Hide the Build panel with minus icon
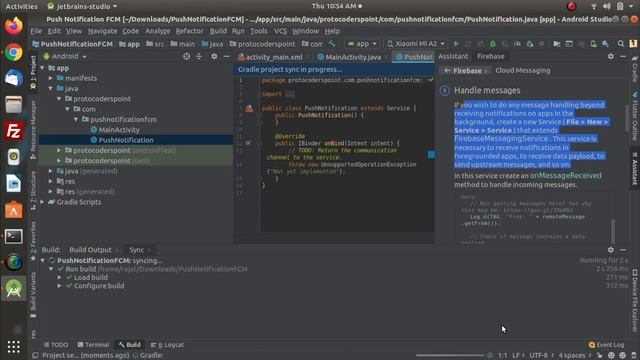This screenshot has width=640, height=360. (623, 249)
